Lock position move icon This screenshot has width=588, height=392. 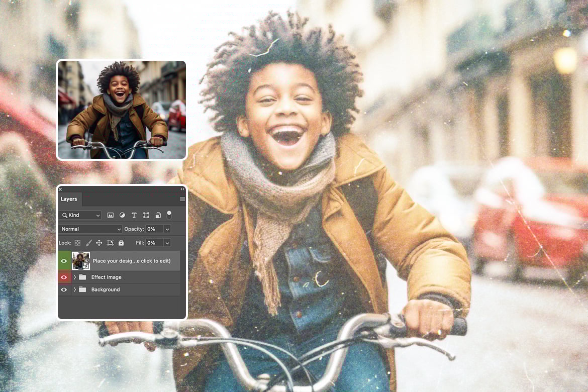(x=99, y=243)
